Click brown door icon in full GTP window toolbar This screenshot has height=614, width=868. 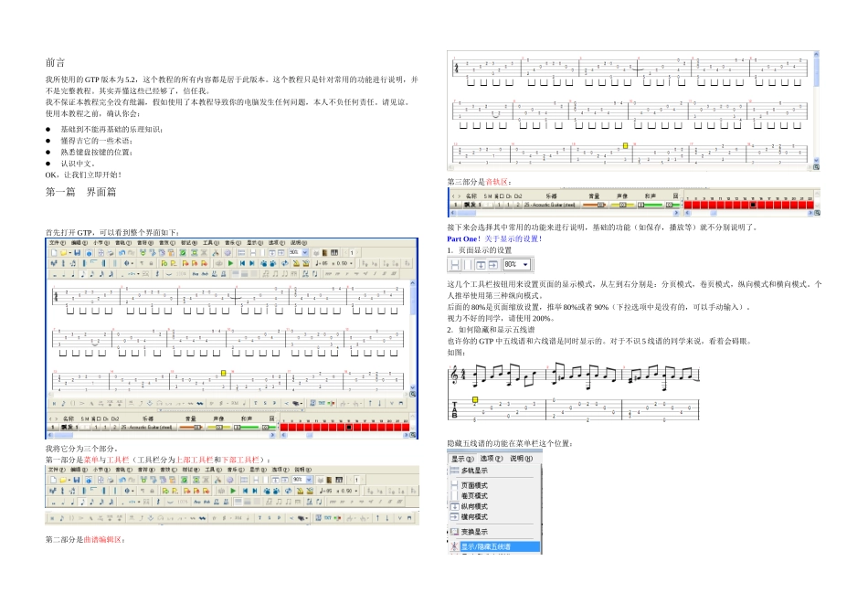[324, 252]
